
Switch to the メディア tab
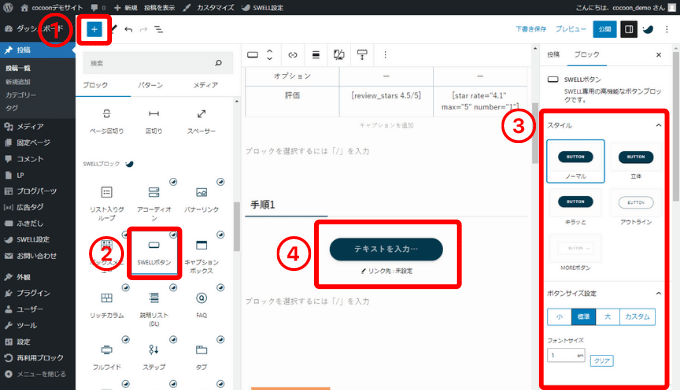(206, 85)
